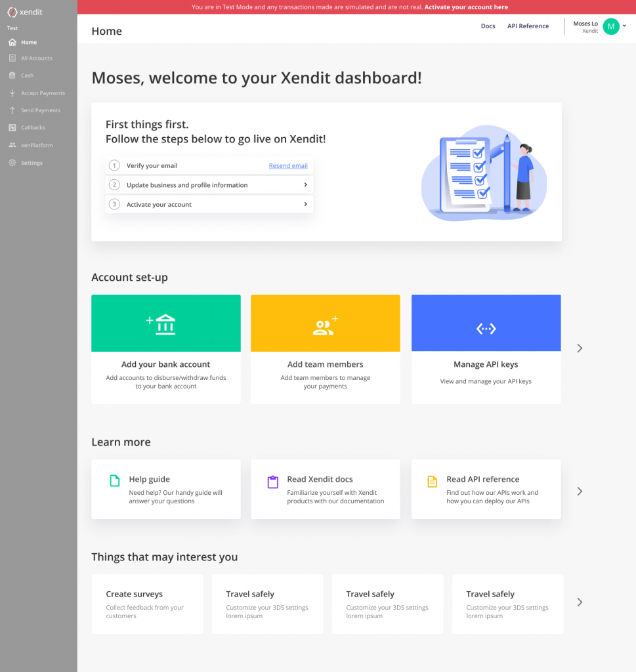Click the Resend email link
Image resolution: width=636 pixels, height=672 pixels.
288,165
